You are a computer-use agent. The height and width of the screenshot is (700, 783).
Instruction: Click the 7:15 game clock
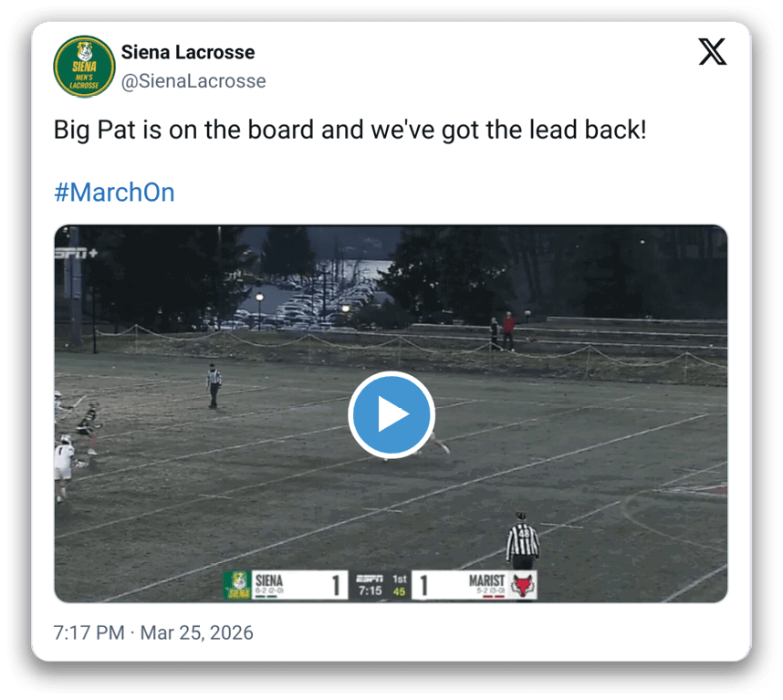point(370,591)
